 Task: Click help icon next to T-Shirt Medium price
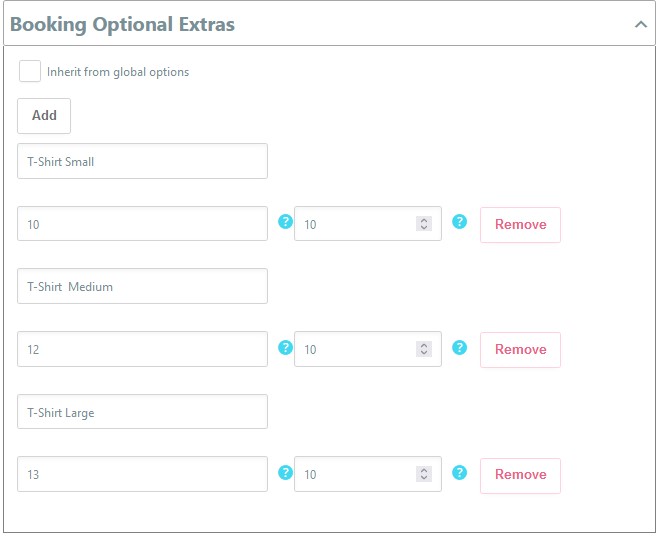(x=285, y=347)
